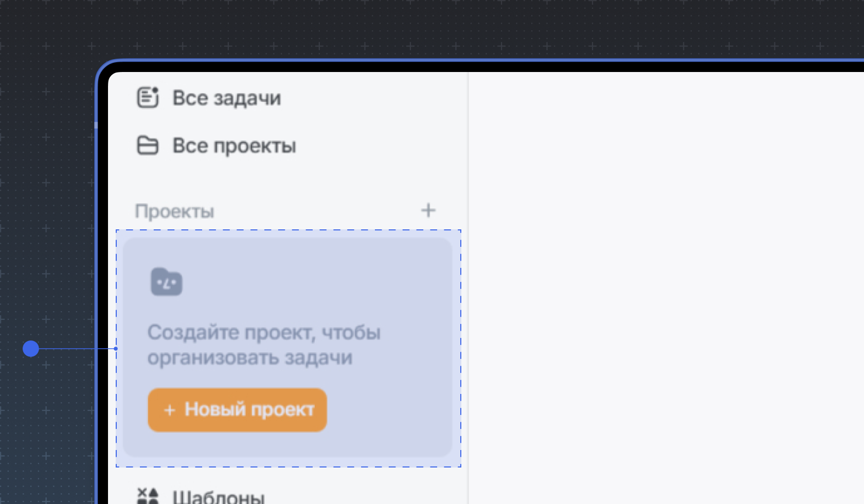The image size is (864, 504).
Task: Click the folder icon next to Все проекты
Action: pos(148,145)
